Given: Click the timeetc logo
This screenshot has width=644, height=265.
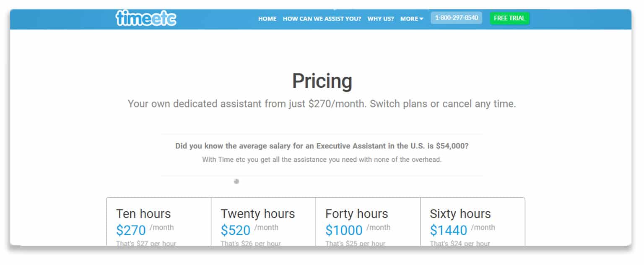Looking at the screenshot, I should pyautogui.click(x=146, y=18).
